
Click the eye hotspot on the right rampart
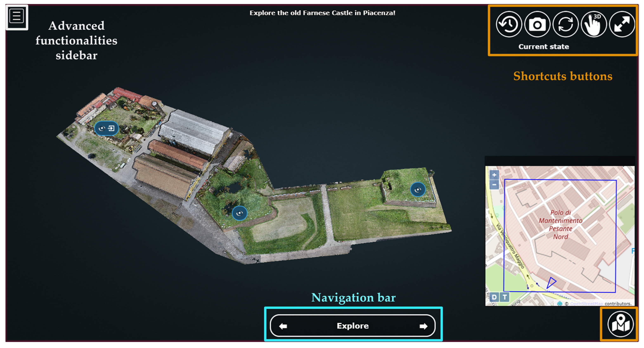(x=418, y=190)
